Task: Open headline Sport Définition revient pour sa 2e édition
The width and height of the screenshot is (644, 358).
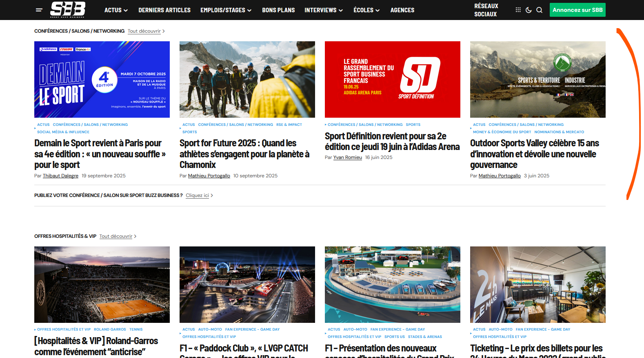Action: coord(392,141)
